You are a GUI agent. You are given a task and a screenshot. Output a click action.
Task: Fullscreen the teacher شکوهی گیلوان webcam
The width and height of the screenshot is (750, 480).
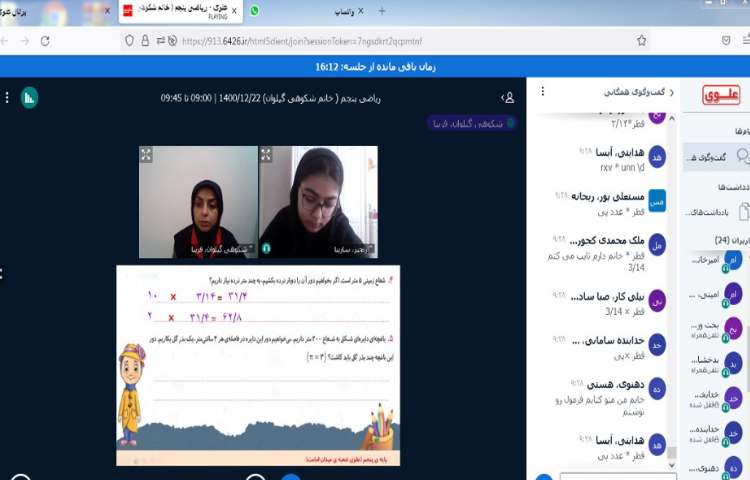(146, 154)
